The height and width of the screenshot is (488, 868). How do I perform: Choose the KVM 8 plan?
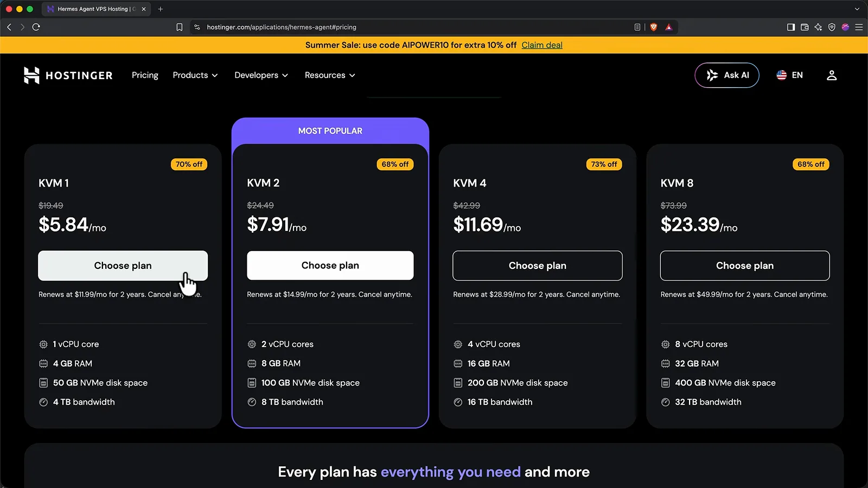(744, 266)
